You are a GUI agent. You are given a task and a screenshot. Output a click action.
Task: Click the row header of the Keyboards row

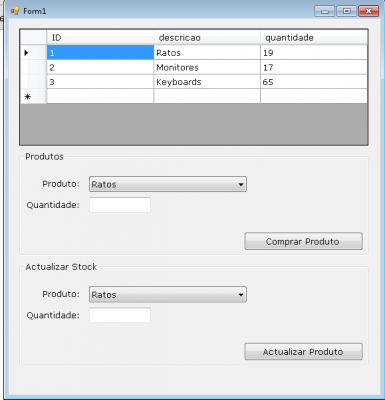pyautogui.click(x=33, y=82)
